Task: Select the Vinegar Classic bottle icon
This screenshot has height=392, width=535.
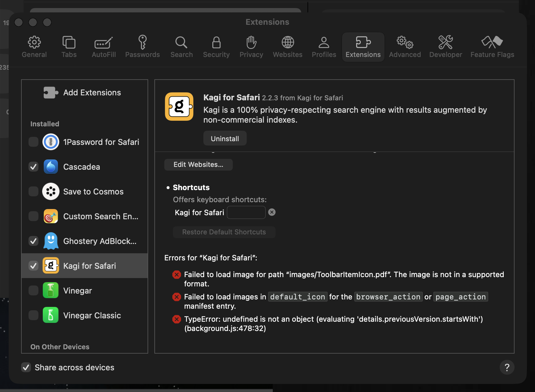Action: coord(51,315)
